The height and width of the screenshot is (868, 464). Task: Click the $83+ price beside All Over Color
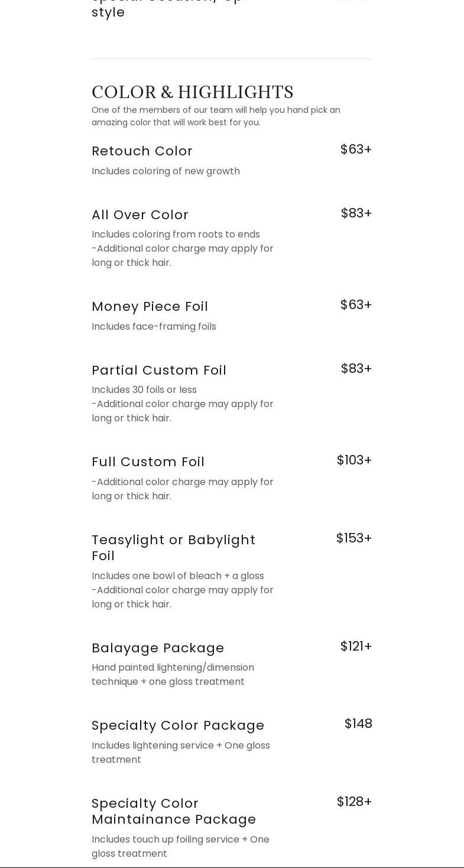[x=356, y=213]
